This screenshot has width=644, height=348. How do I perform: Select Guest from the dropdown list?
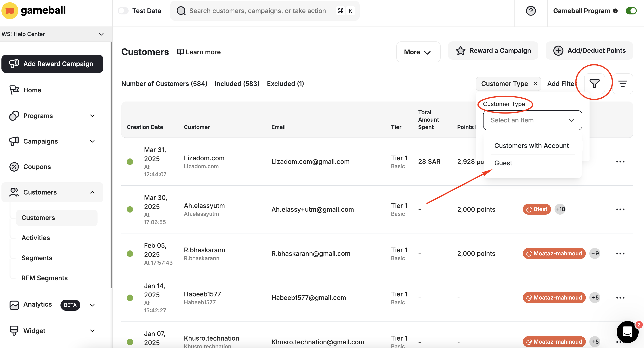[x=503, y=163]
